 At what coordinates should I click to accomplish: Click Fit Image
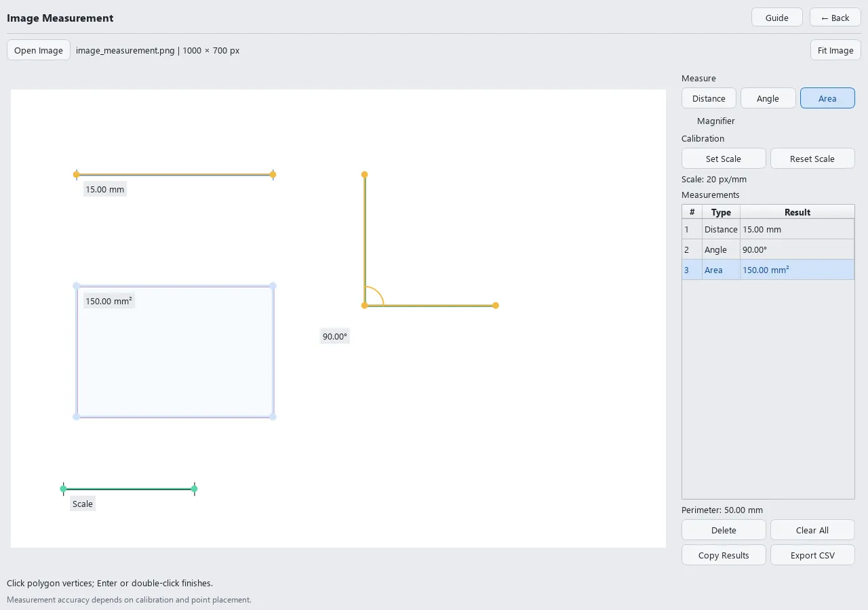pos(835,50)
